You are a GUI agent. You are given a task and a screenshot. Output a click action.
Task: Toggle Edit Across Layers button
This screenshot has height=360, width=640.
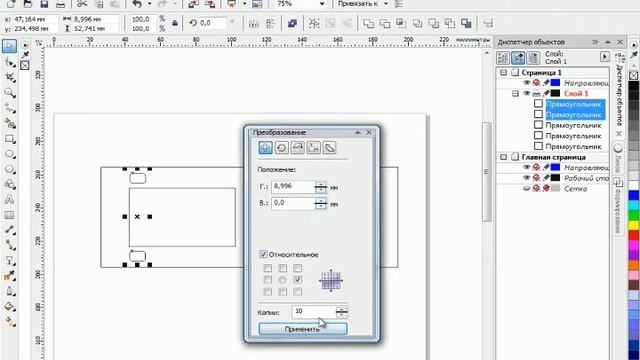pos(518,58)
